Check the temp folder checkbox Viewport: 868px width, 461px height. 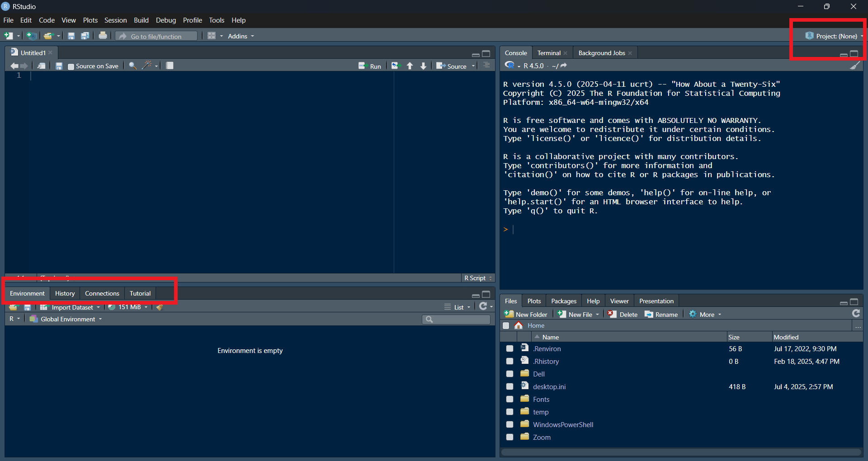pyautogui.click(x=509, y=412)
